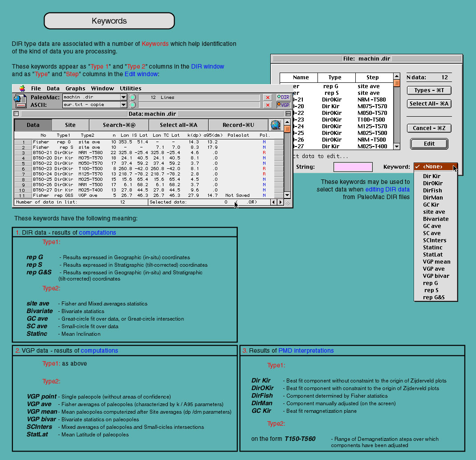Open the Graphs menu
The image size is (476, 460).
75,88
